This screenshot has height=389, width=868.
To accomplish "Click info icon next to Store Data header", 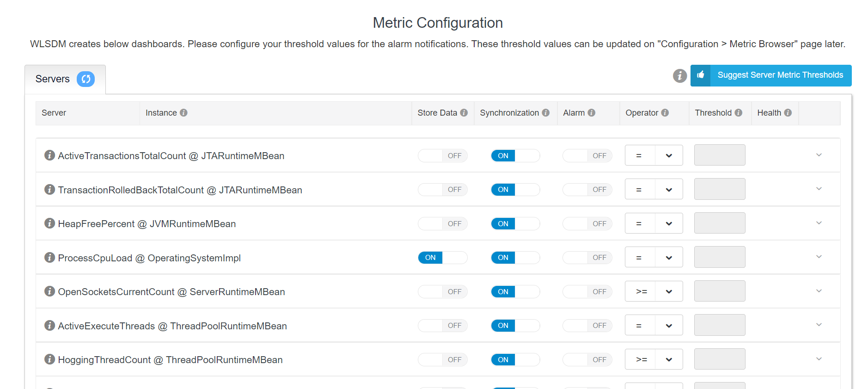I will [464, 113].
